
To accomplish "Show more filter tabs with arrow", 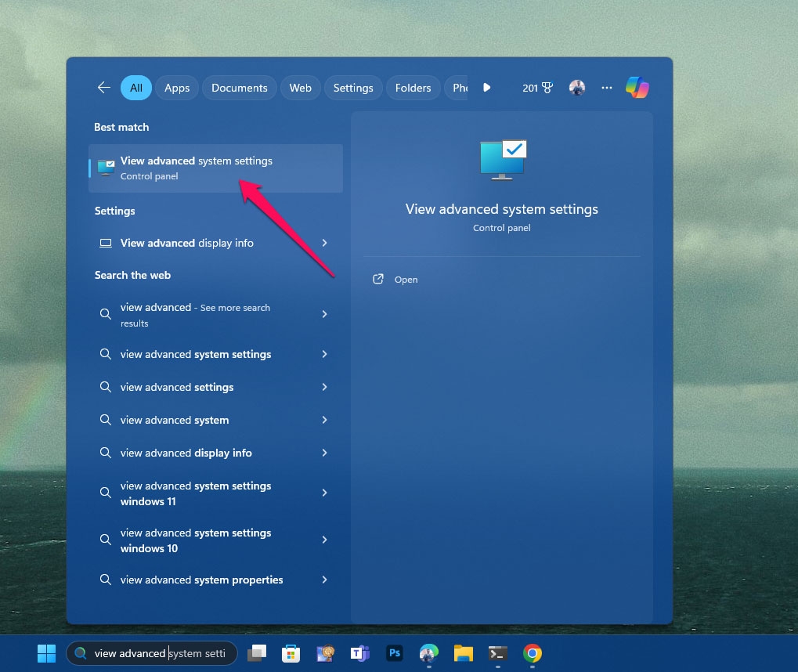I will (x=486, y=88).
